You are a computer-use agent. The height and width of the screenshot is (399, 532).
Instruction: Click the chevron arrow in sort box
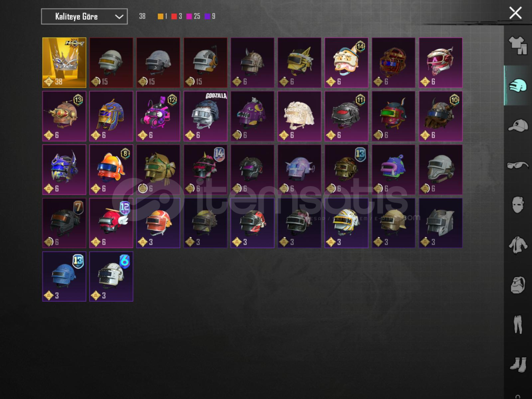point(119,17)
